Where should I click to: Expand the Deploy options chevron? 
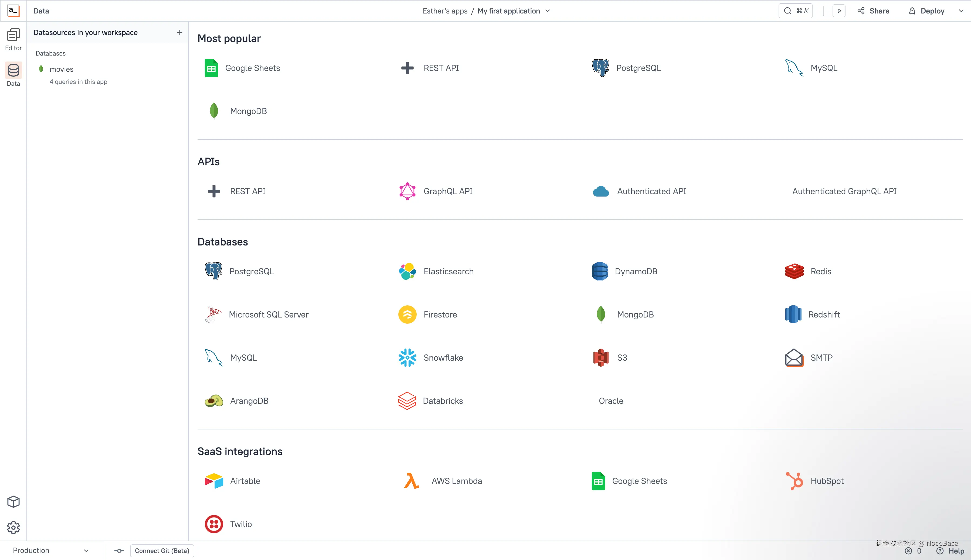click(961, 11)
